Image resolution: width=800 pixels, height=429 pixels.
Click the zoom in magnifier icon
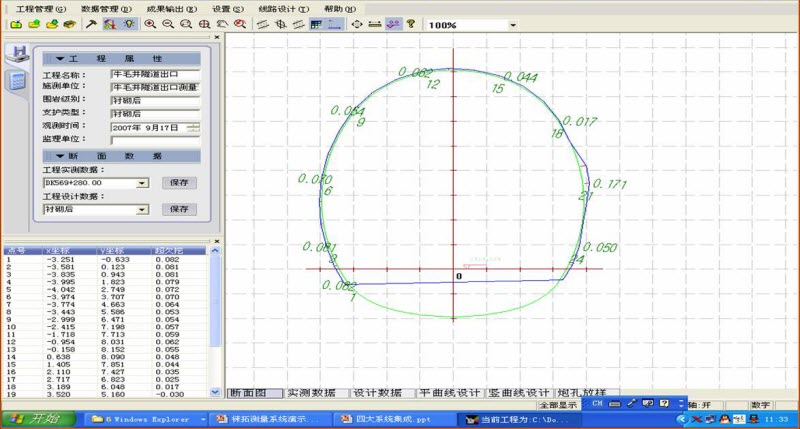click(150, 23)
